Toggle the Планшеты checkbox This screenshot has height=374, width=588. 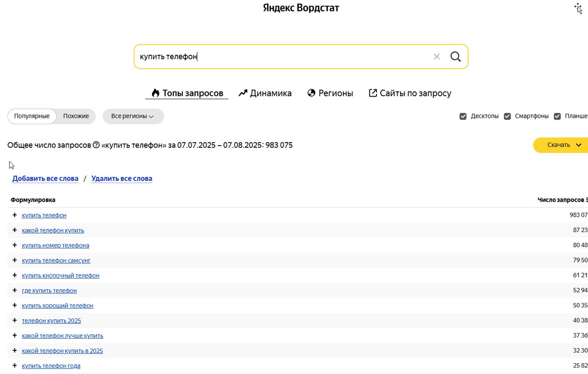pyautogui.click(x=557, y=116)
